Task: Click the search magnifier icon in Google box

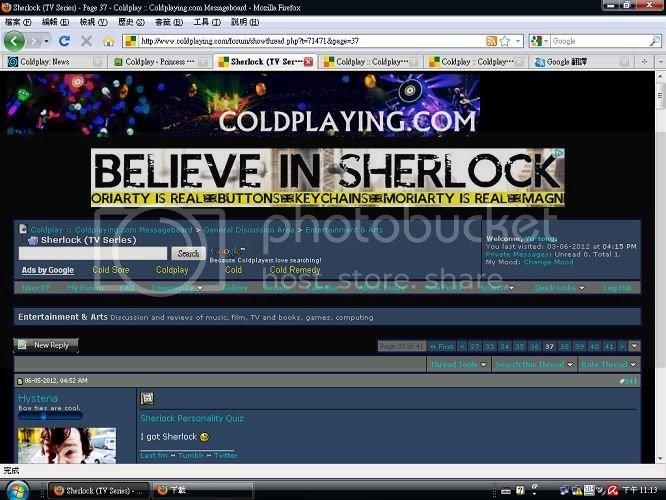Action: (655, 41)
